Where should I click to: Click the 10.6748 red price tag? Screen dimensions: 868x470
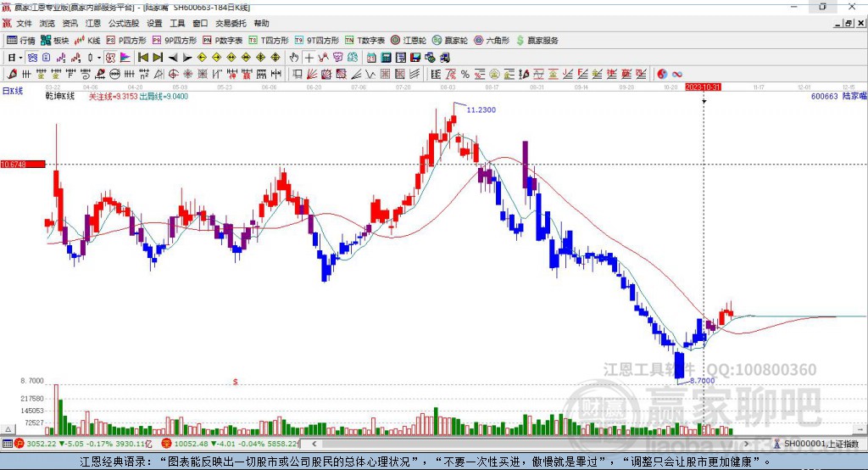23,164
